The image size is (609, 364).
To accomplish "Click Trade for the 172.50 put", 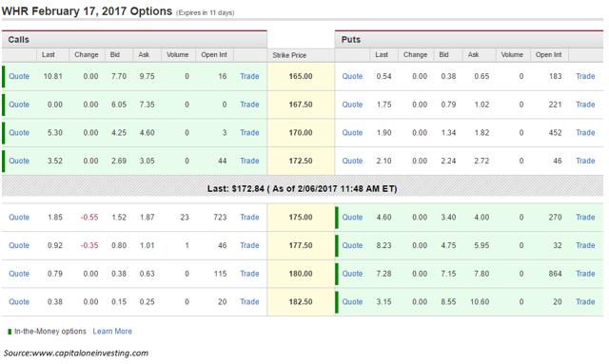I will point(585,161).
